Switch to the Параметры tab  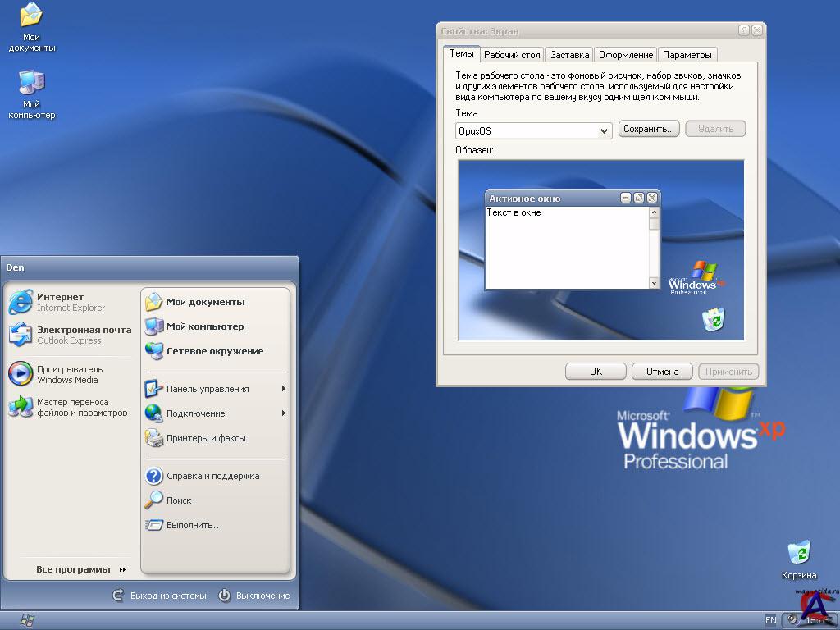pyautogui.click(x=687, y=55)
